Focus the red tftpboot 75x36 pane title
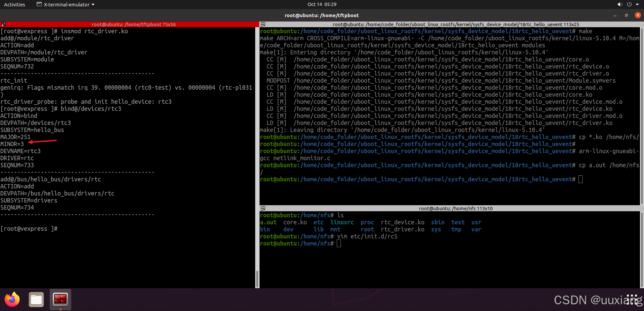This screenshot has width=644, height=311. 133,24
